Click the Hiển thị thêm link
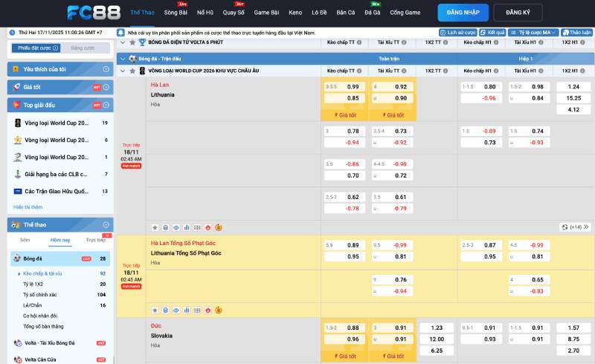The height and width of the screenshot is (364, 595). click(28, 207)
